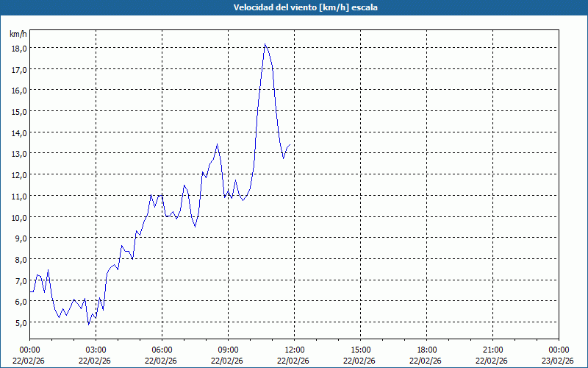Viewport: 588px width, 368px height.
Task: Click the last data point of the blue line
Action: point(291,144)
